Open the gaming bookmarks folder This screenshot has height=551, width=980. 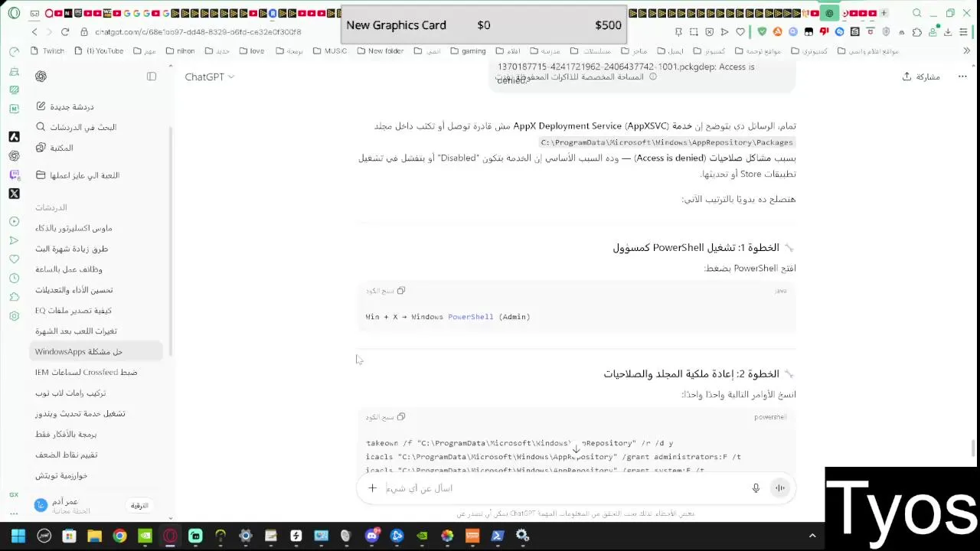pos(468,51)
